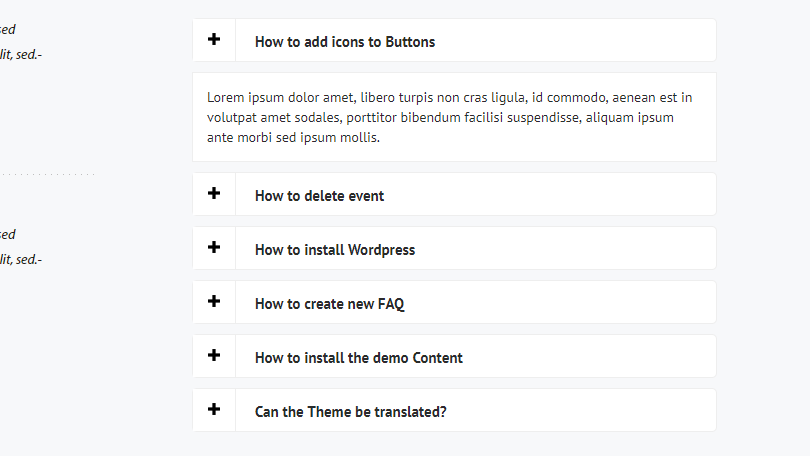The image size is (810, 456).
Task: Click plus icon for How to create new FAQ
Action: click(x=214, y=302)
